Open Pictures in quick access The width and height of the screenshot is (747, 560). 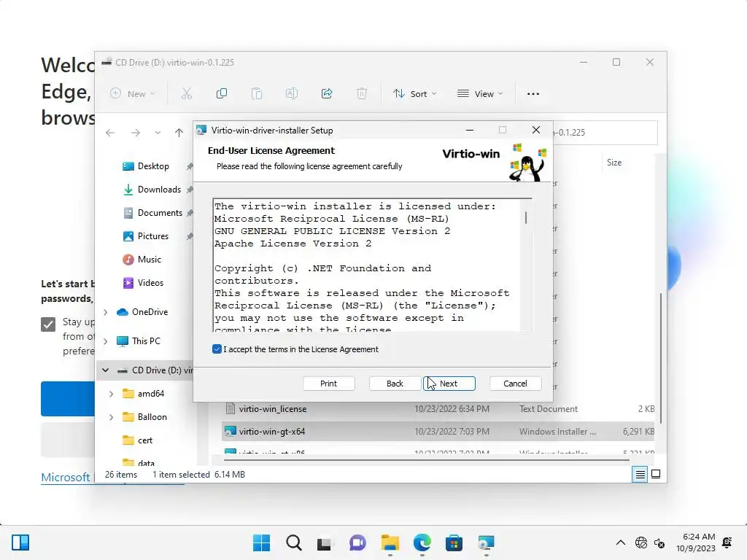pyautogui.click(x=152, y=236)
